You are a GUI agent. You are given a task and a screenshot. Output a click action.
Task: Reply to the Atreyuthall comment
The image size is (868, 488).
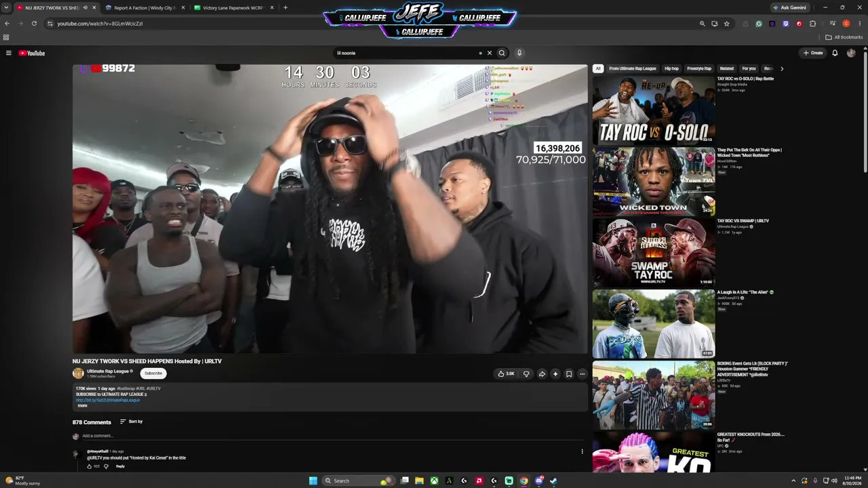coord(120,466)
